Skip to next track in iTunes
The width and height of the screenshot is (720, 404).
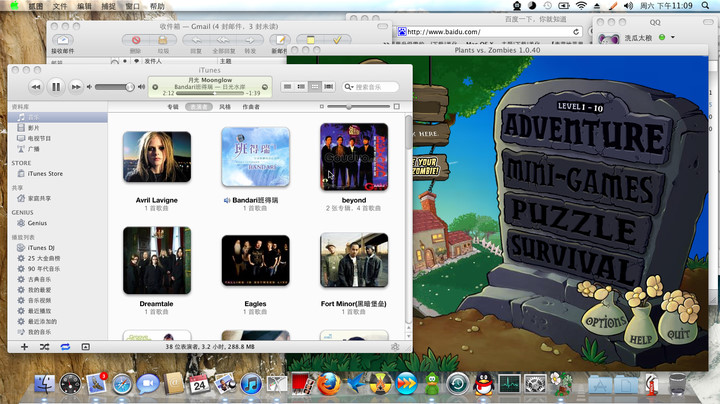[x=76, y=87]
